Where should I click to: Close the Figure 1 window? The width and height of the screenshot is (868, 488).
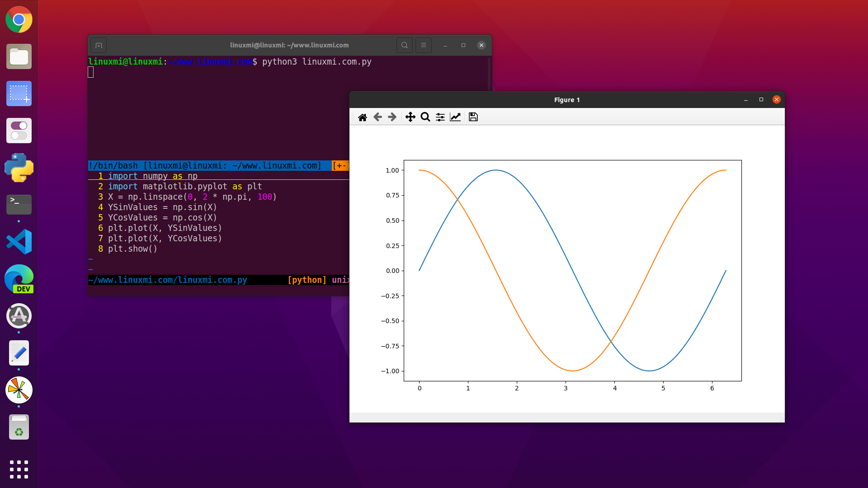coord(777,99)
